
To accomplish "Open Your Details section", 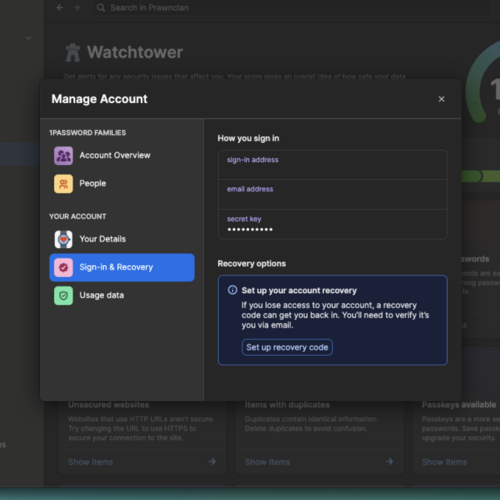I will click(122, 239).
